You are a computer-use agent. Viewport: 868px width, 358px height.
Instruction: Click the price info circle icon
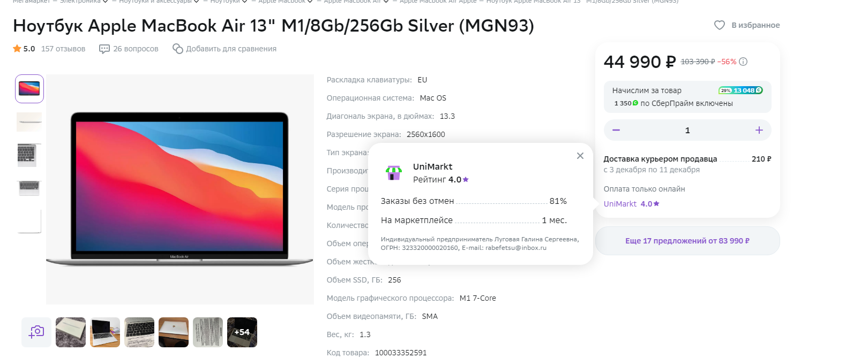pyautogui.click(x=743, y=62)
